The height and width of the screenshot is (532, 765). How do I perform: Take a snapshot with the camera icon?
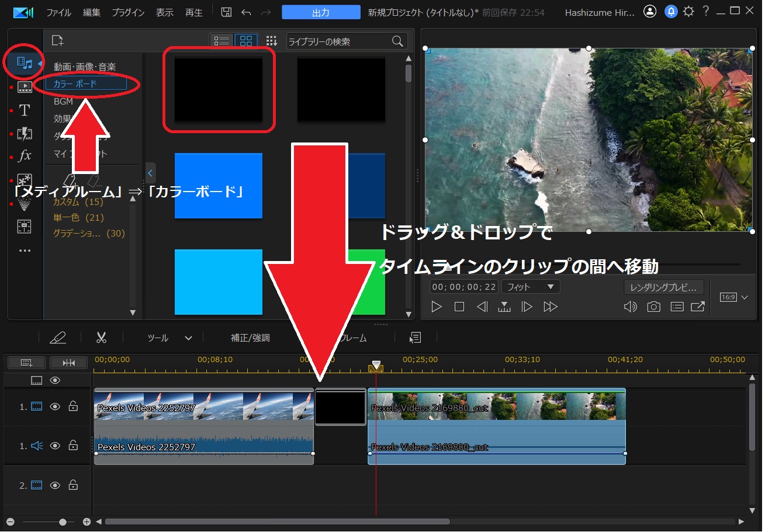653,306
